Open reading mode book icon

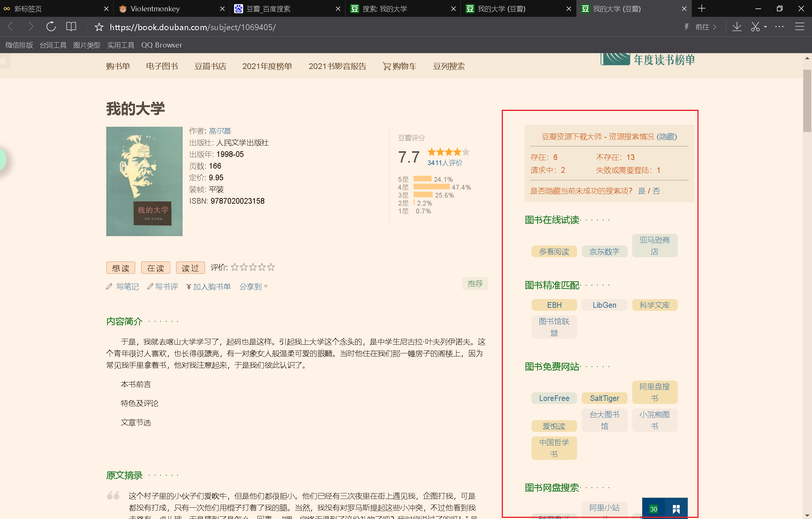point(71,27)
